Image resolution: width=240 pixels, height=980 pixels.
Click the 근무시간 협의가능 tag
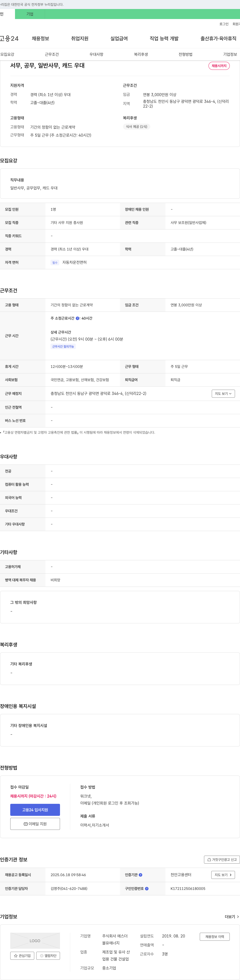click(x=63, y=347)
